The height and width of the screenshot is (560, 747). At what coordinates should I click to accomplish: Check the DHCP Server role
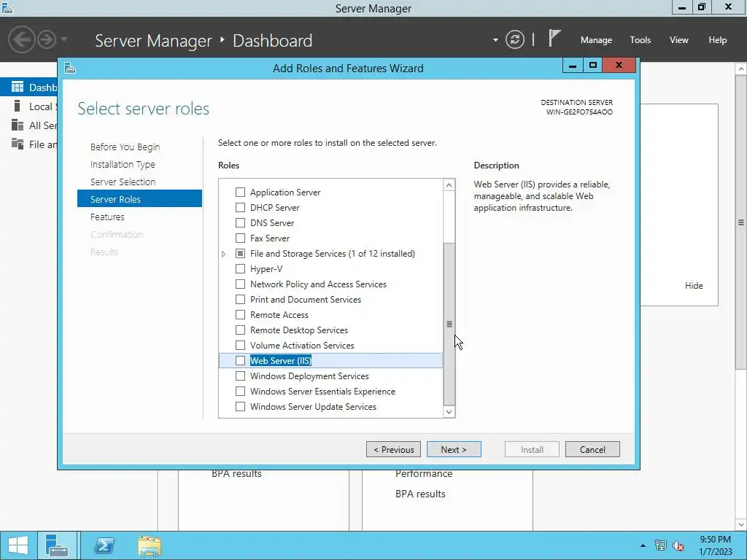click(x=240, y=207)
